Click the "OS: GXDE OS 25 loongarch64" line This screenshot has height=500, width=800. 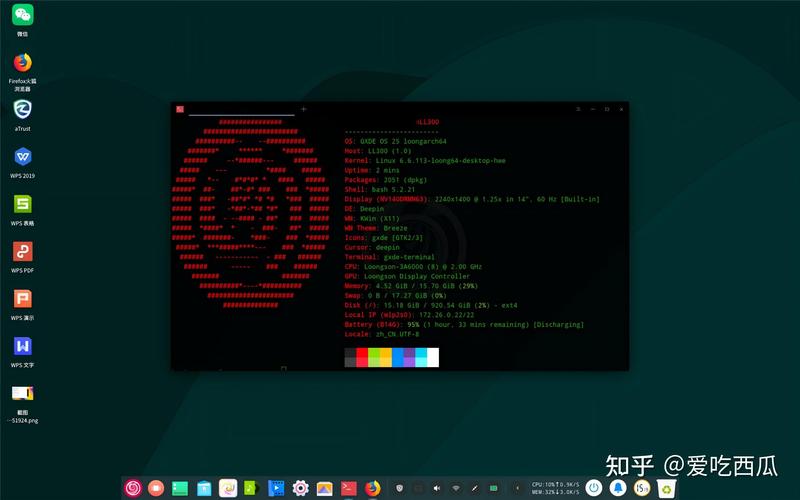click(x=395, y=141)
